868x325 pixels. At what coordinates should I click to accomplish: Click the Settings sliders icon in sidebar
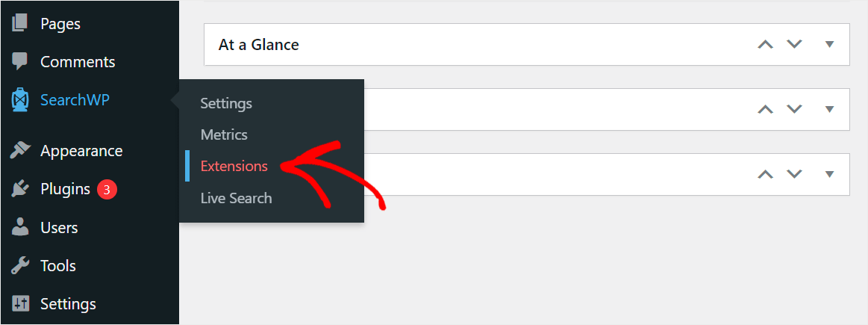tap(20, 304)
